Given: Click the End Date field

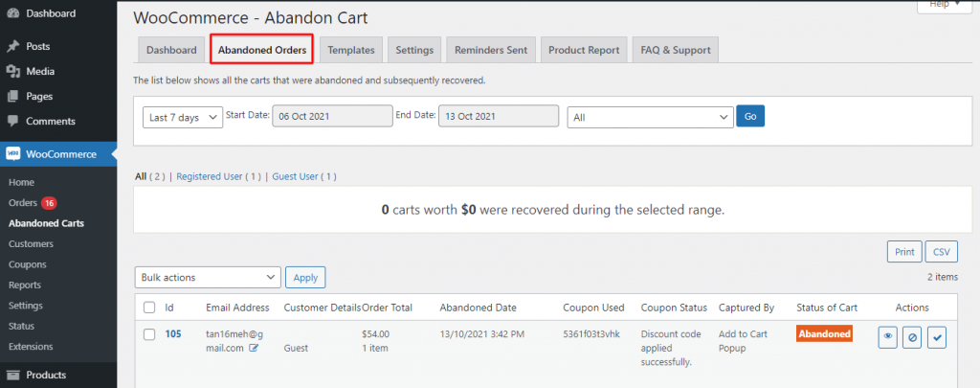Looking at the screenshot, I should tap(499, 117).
